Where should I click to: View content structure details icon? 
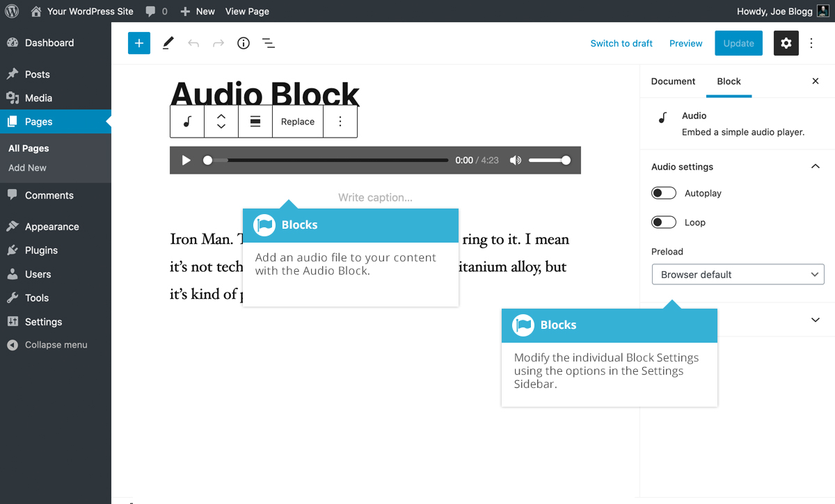(243, 42)
